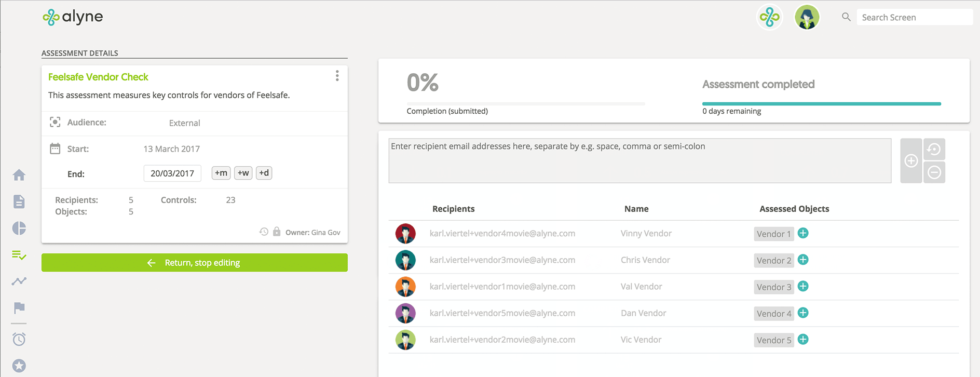Image resolution: width=980 pixels, height=377 pixels.
Task: Click the Feelsafe Vendor Check title
Action: tap(98, 77)
